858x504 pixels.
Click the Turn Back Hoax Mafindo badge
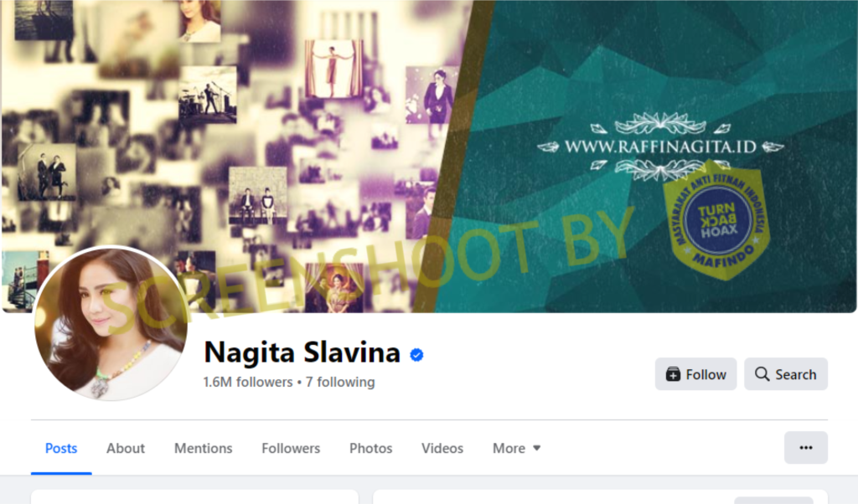coord(717,220)
